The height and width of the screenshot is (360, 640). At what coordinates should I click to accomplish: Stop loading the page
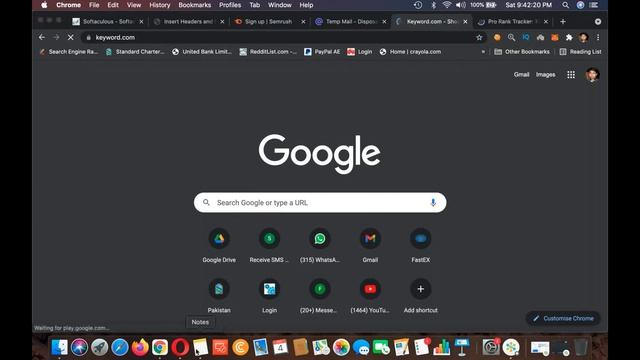70,38
